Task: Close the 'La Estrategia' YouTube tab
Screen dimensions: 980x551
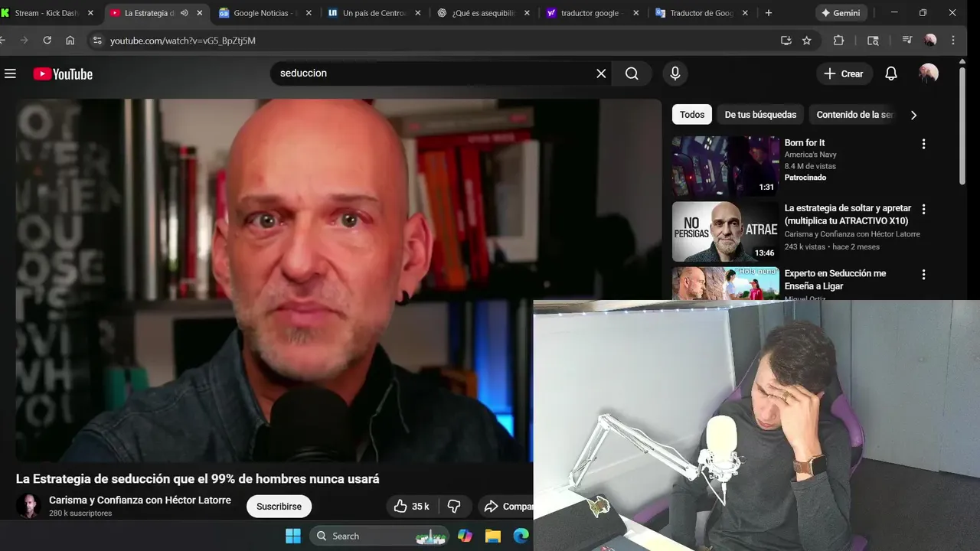Action: click(200, 13)
